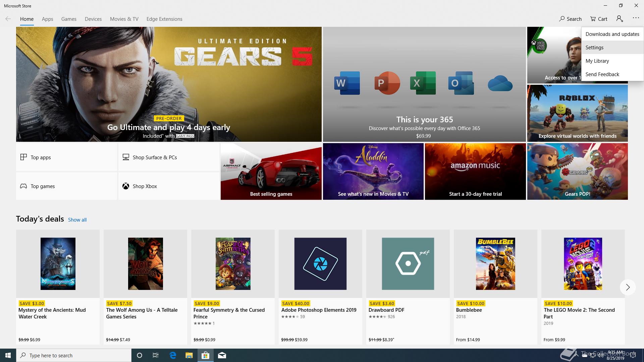Click the 'SAVE $40.00' deal label
Screen dimensions: 644x362
[296, 303]
